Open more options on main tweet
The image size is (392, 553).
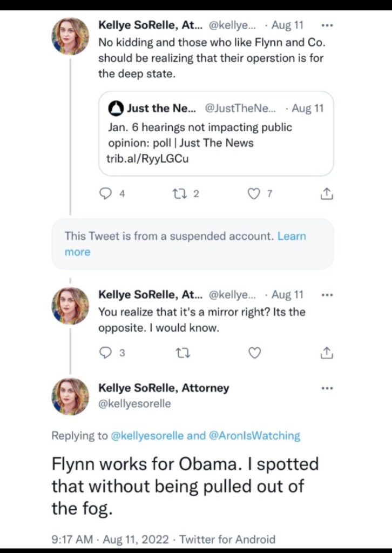pyautogui.click(x=327, y=388)
